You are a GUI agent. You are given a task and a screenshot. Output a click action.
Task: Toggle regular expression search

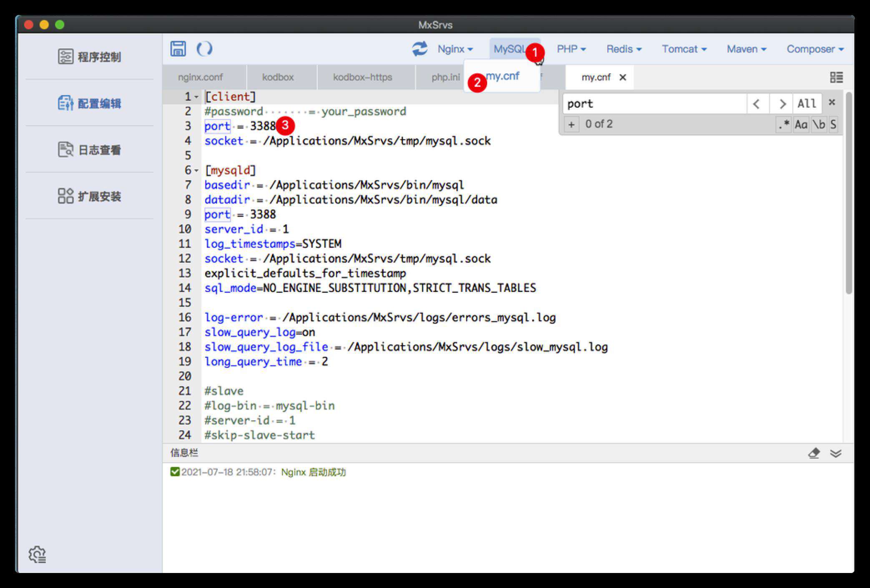tap(784, 124)
